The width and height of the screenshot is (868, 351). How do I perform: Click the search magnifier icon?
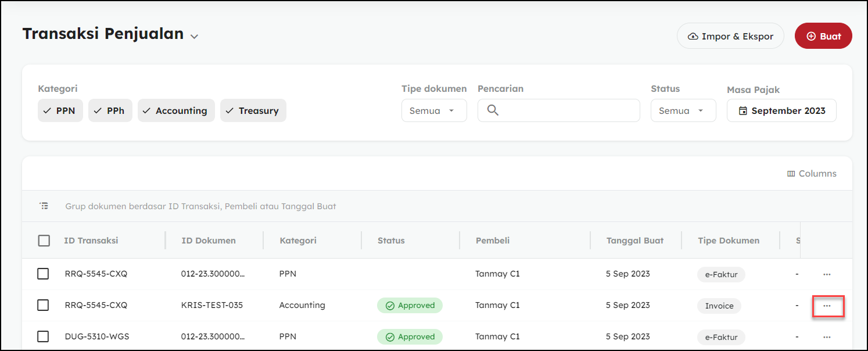[493, 110]
